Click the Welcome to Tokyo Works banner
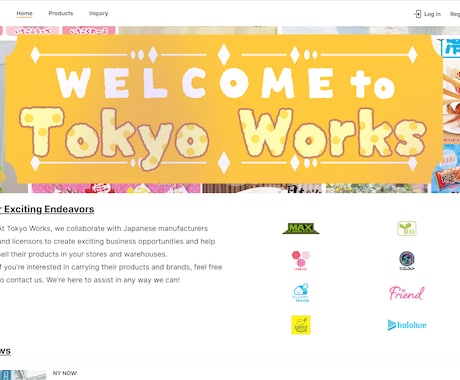 223,109
